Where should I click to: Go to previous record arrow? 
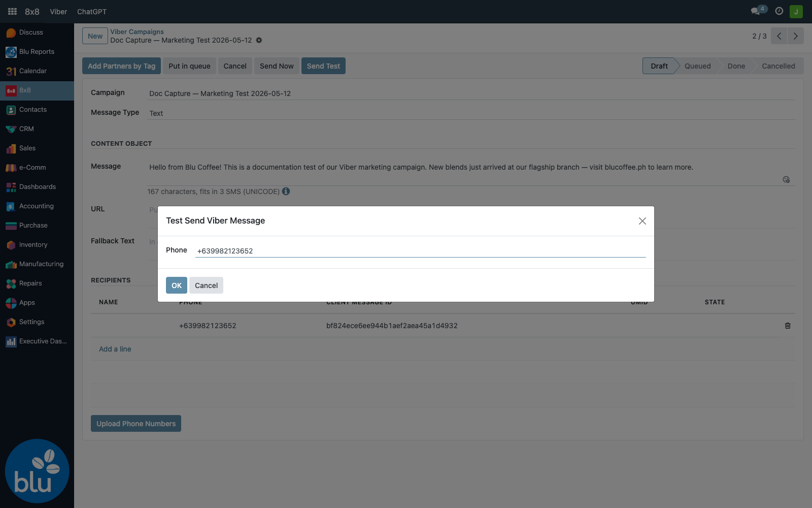coord(779,36)
